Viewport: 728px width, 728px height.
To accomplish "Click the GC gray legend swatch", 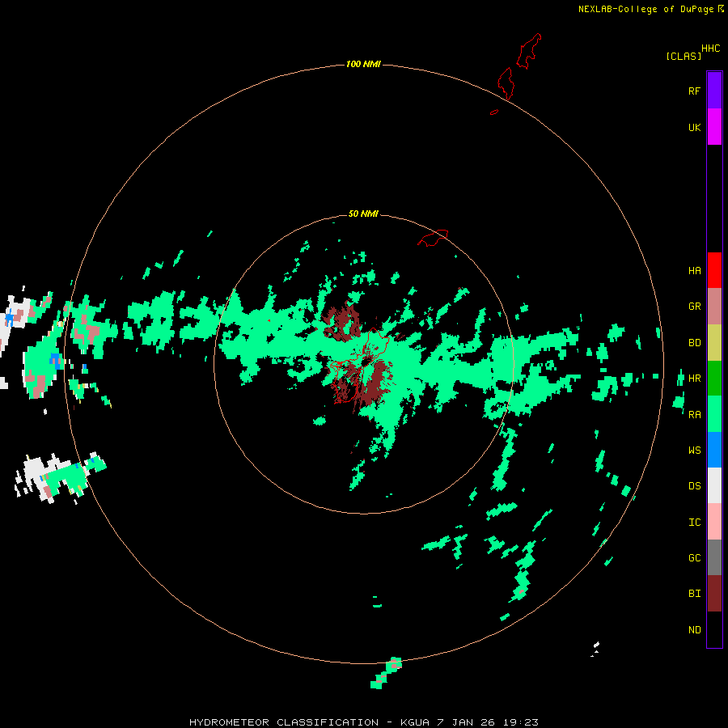I will pyautogui.click(x=714, y=557).
